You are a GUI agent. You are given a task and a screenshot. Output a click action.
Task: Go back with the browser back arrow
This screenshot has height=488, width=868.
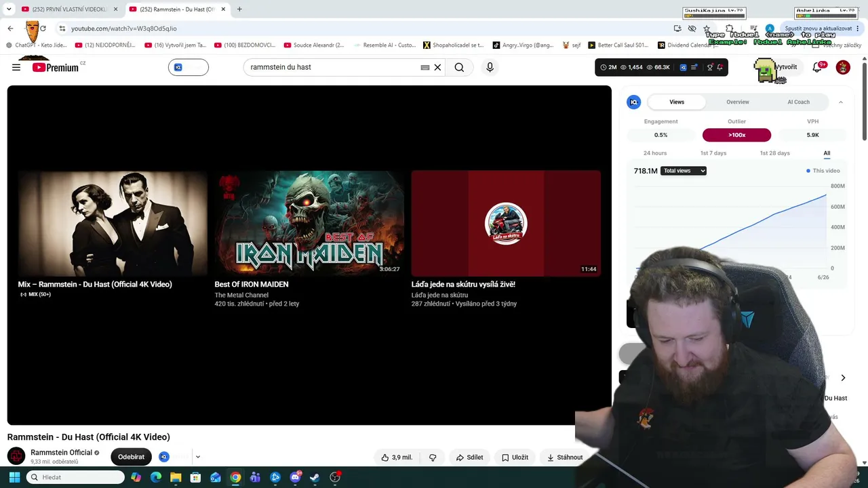[10, 28]
